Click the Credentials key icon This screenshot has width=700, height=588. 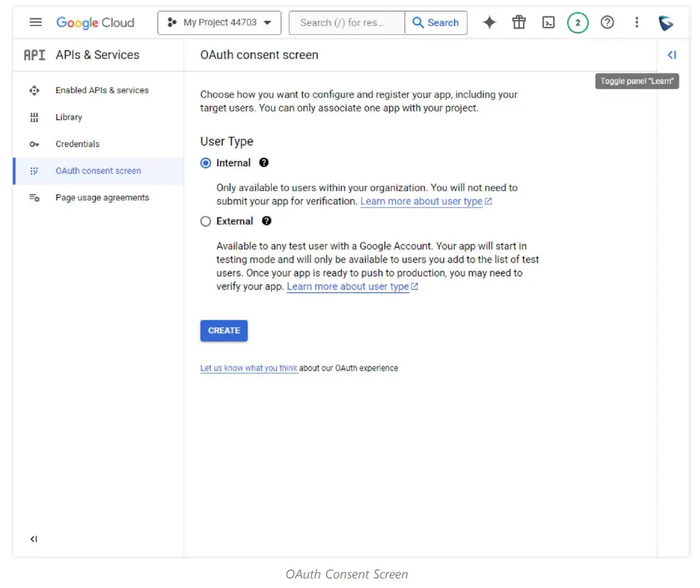click(34, 144)
